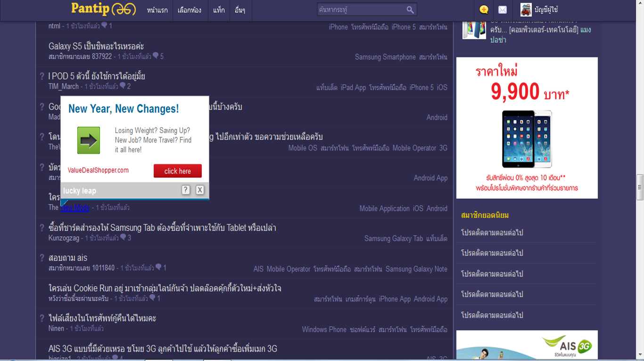644x361 pixels.
Task: Click comment bubble icon next to Kunzogzag
Action: 123,238
